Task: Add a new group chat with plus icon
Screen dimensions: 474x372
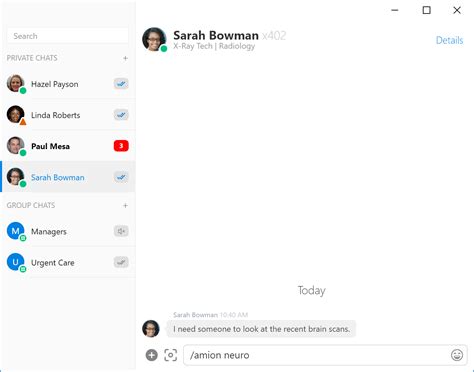Action: point(125,205)
